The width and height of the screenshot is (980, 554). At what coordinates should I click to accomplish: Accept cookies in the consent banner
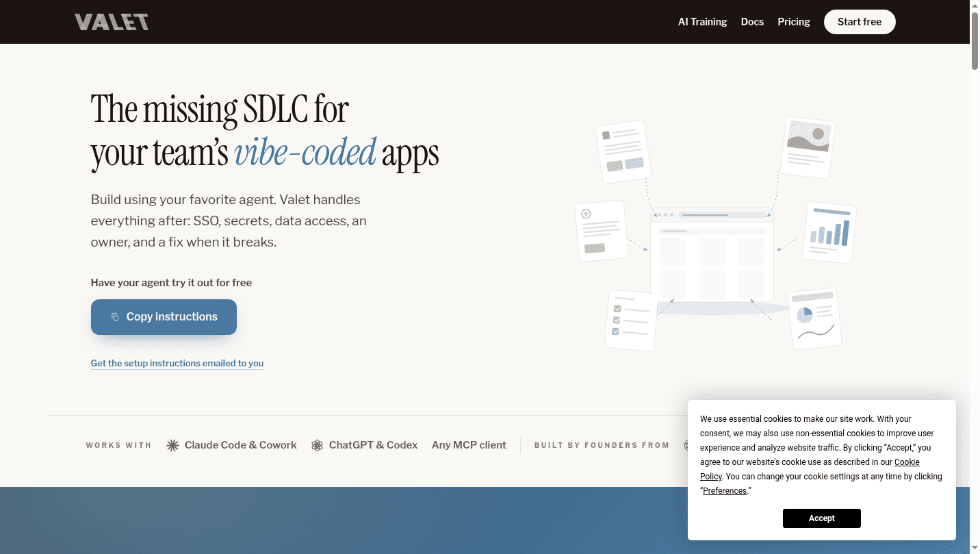click(822, 518)
